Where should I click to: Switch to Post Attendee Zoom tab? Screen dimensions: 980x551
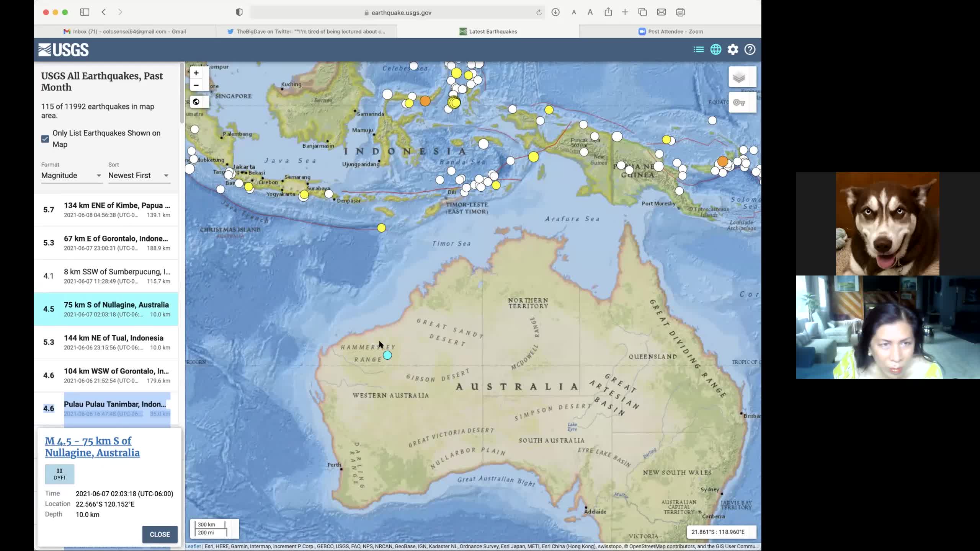pos(670,31)
